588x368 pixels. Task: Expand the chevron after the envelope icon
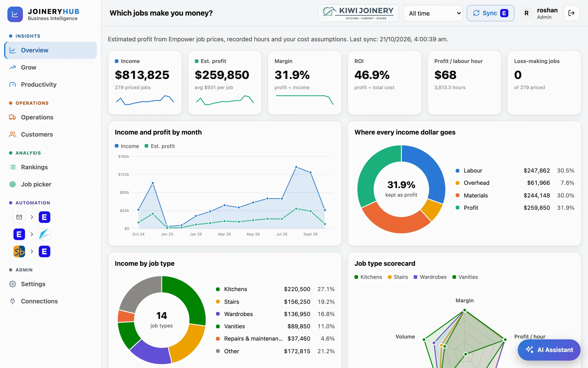coord(32,217)
